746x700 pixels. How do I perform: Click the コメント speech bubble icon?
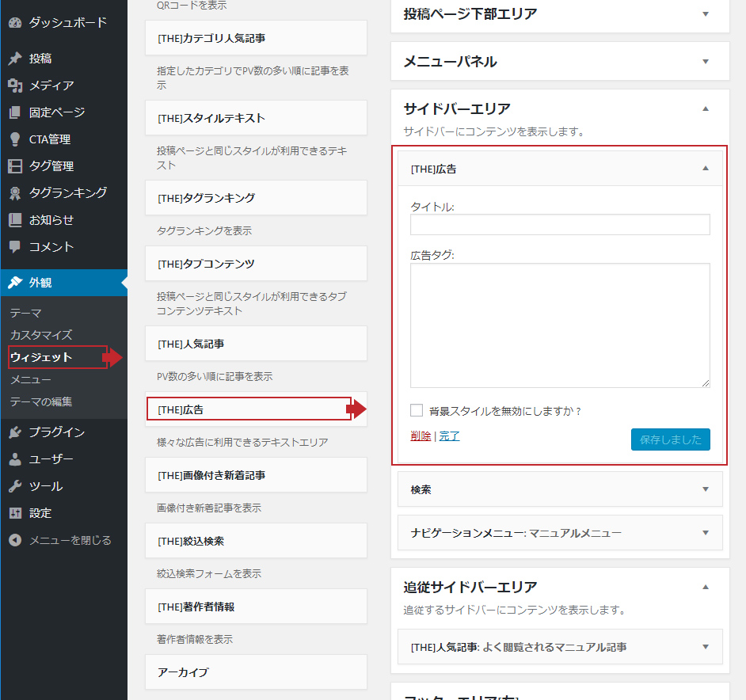[15, 247]
